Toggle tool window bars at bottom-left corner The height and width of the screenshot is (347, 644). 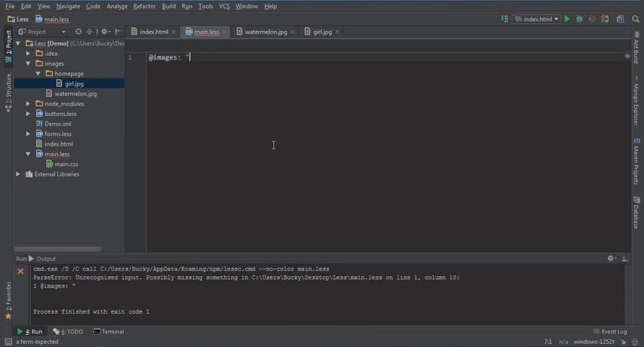(8, 341)
